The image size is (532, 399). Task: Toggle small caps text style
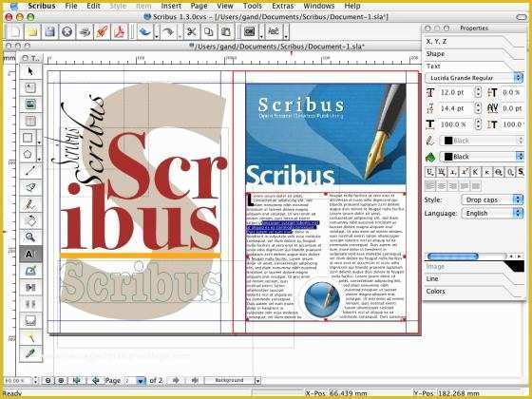coord(487,172)
